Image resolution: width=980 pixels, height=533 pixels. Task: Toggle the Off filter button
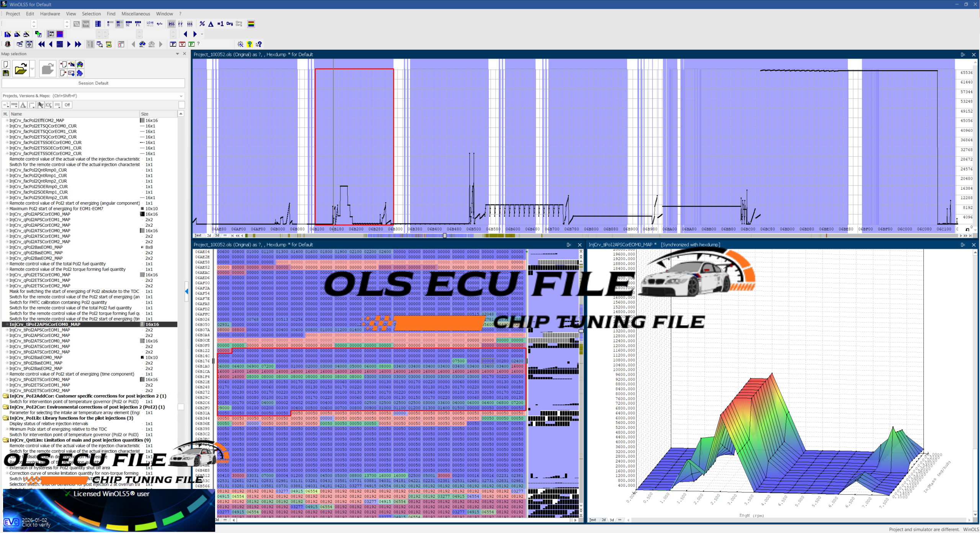coord(67,105)
